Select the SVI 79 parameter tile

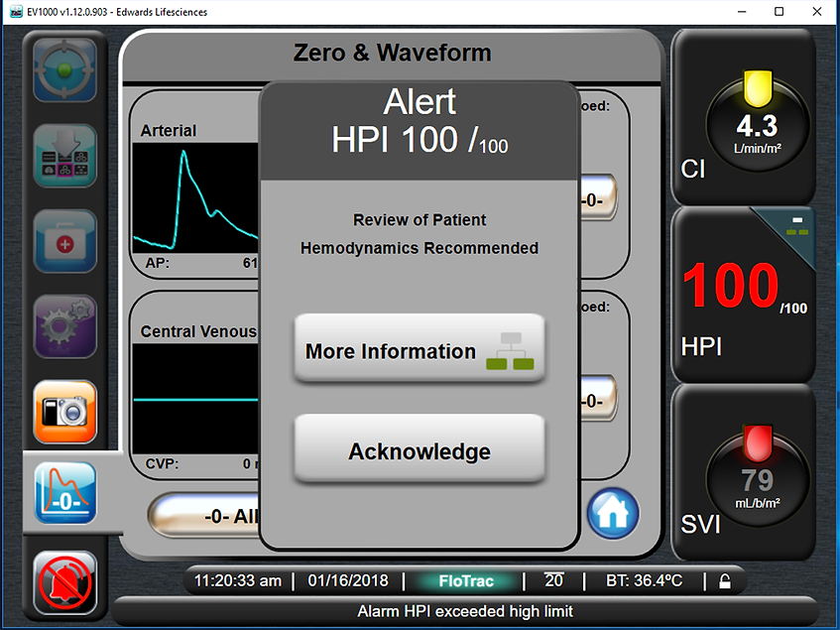coord(743,473)
